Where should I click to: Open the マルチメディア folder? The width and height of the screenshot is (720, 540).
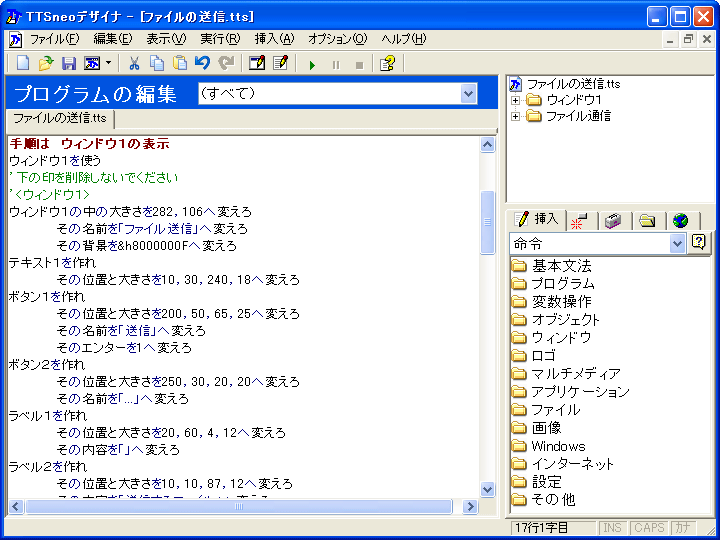(566, 373)
